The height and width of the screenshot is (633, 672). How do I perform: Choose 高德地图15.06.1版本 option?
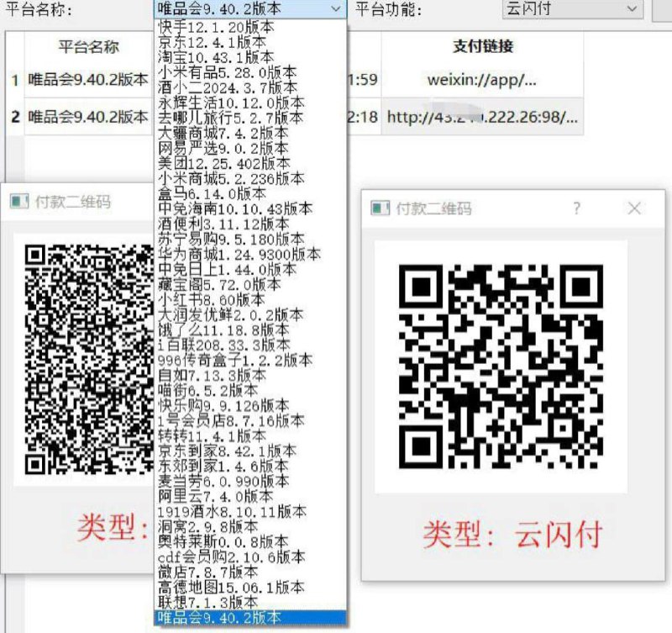tap(249, 587)
